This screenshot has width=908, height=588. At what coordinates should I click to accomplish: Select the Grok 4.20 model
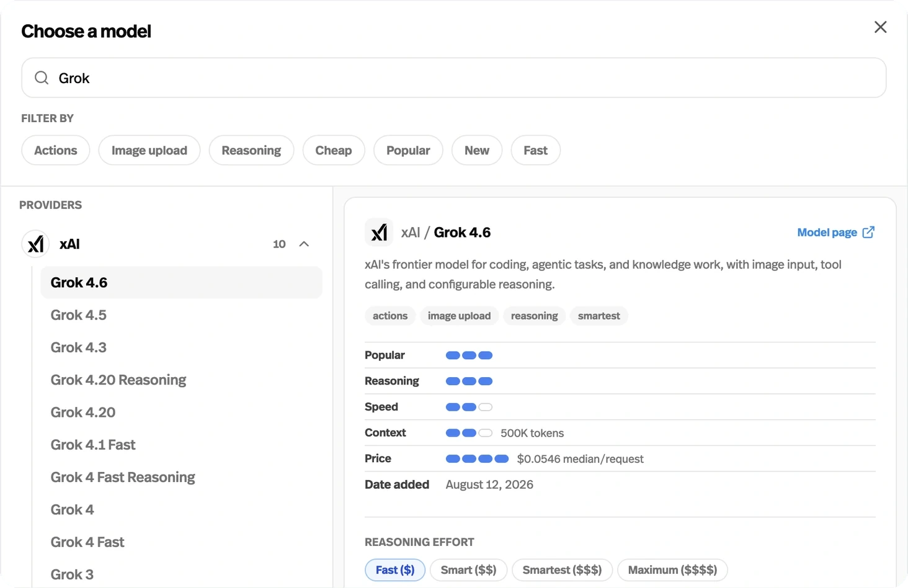point(182,412)
